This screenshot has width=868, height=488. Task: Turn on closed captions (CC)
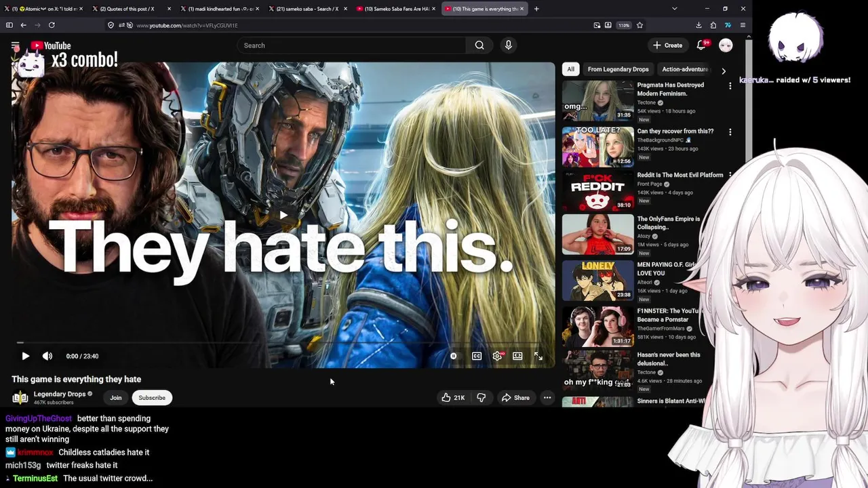click(477, 356)
